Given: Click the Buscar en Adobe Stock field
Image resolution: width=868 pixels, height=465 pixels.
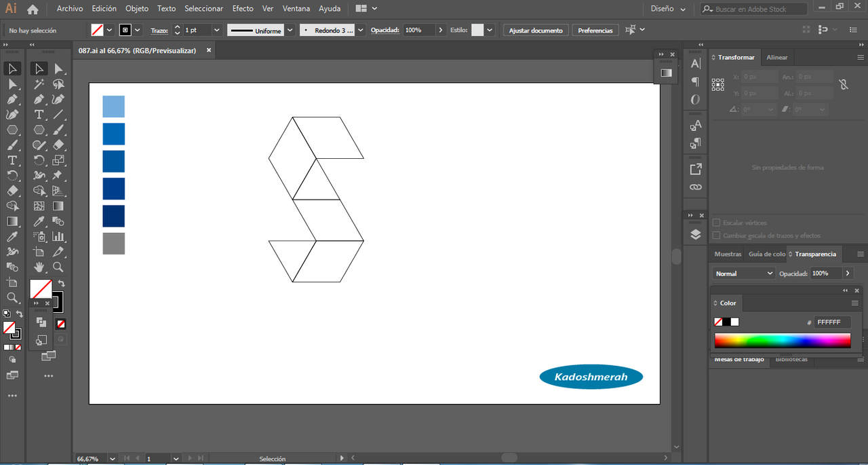Looking at the screenshot, I should (753, 9).
